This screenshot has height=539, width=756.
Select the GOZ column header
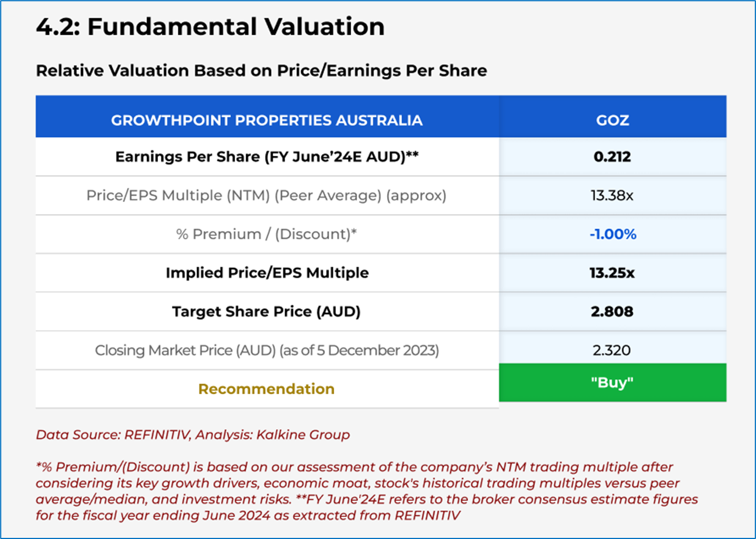pyautogui.click(x=612, y=120)
